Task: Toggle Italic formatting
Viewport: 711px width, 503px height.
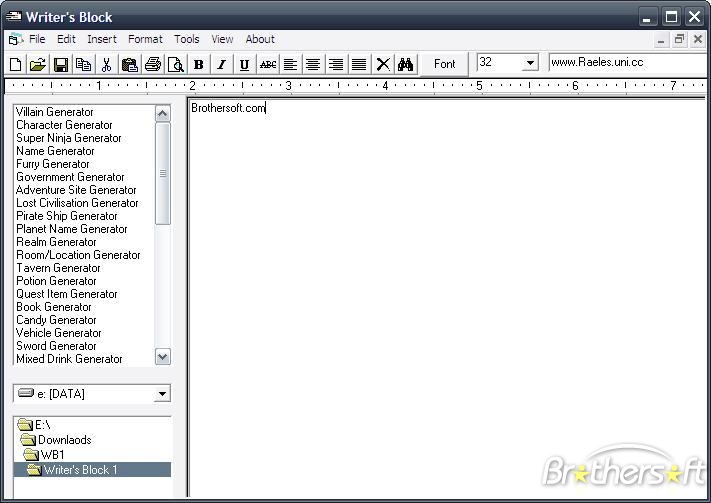Action: click(221, 65)
